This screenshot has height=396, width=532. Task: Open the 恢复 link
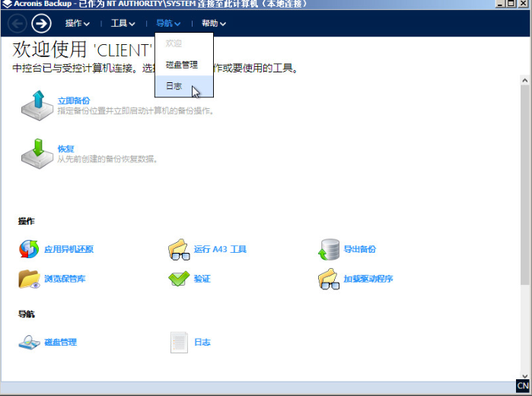pos(65,149)
